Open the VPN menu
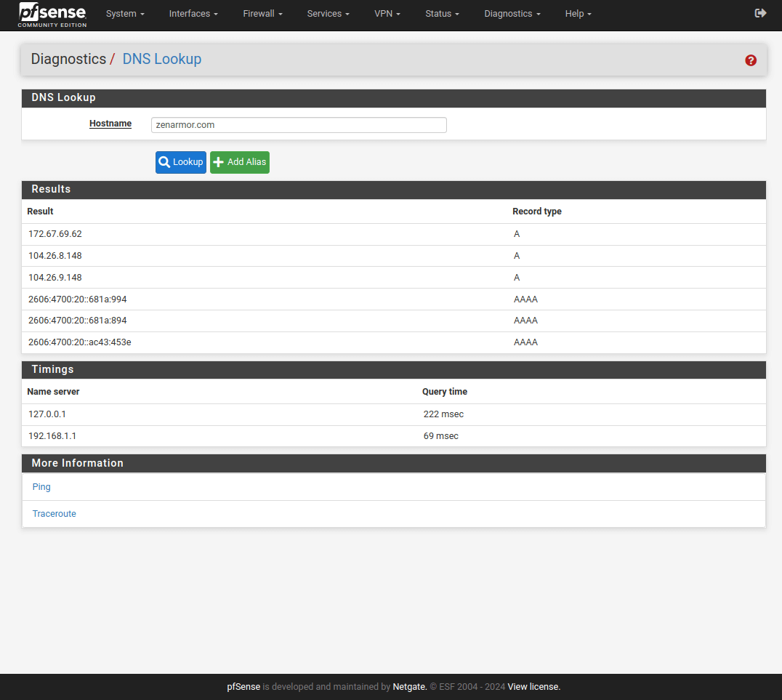 coord(387,14)
